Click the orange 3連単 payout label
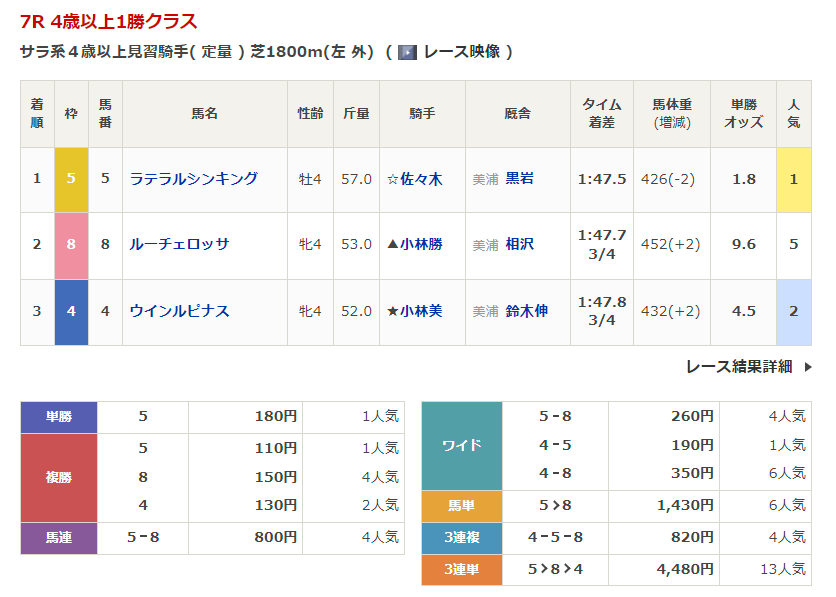Image resolution: width=836 pixels, height=597 pixels. coord(461,569)
